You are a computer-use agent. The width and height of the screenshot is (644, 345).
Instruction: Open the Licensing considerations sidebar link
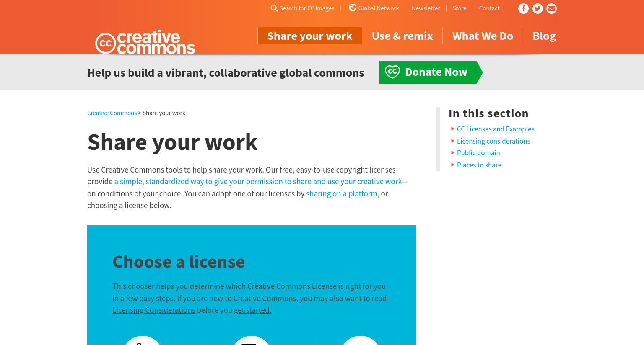coord(493,141)
